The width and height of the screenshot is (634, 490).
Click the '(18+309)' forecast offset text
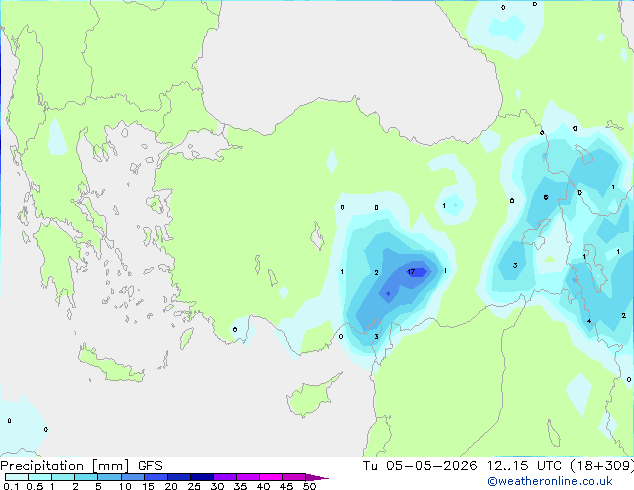coord(602,465)
